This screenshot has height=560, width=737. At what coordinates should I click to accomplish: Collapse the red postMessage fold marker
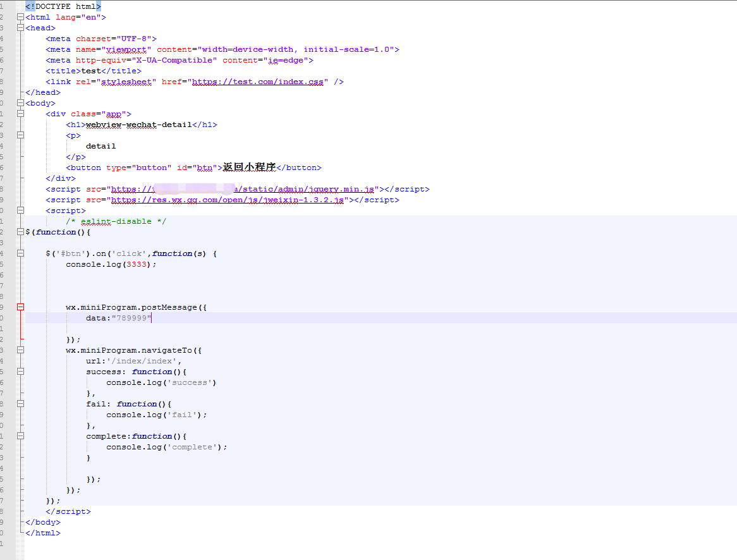tap(20, 307)
